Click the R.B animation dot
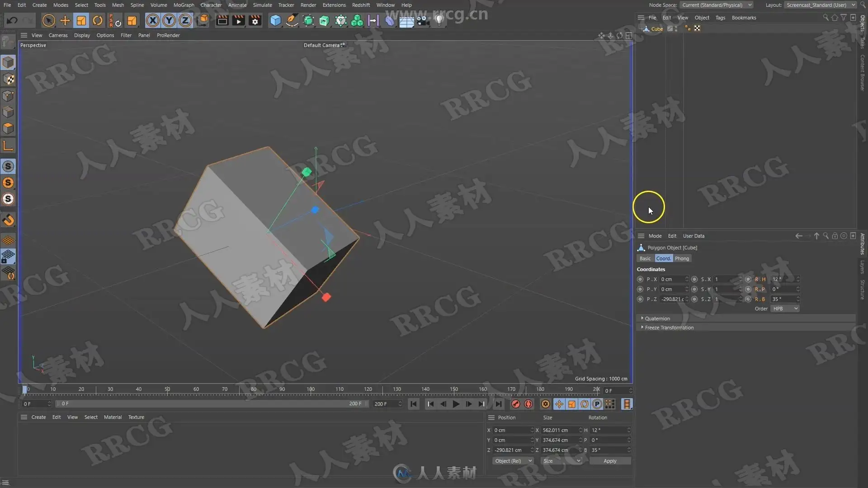 pyautogui.click(x=748, y=299)
